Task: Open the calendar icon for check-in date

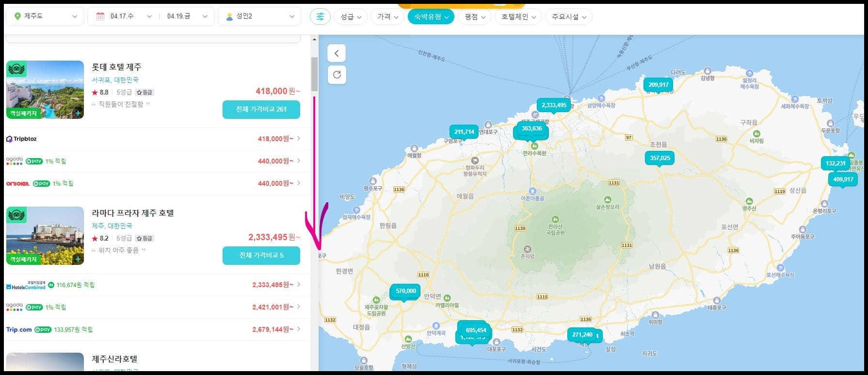Action: point(100,16)
